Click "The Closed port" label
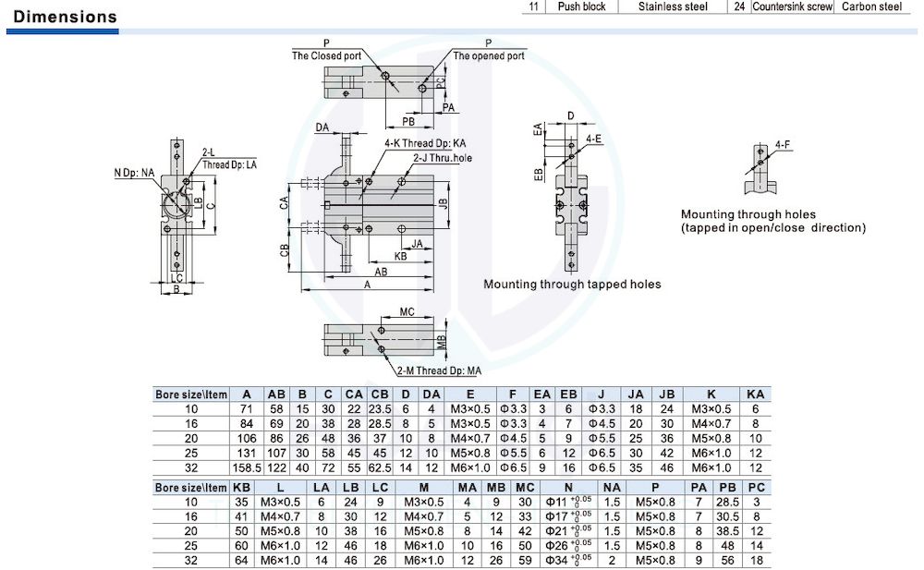Screen dimensions: 924x570 pyautogui.click(x=326, y=56)
